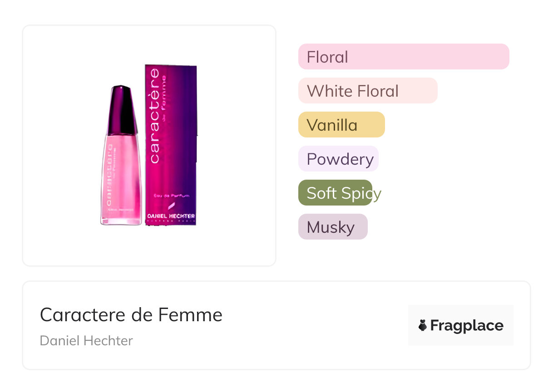This screenshot has height=392, width=553.
Task: Select the White Floral accord bar
Action: (367, 91)
